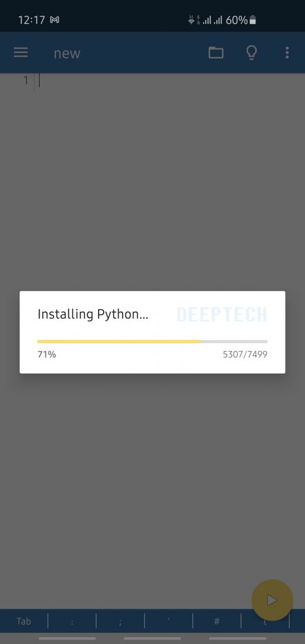The width and height of the screenshot is (305, 644).
Task: Open the hamburger navigation menu
Action: coord(21,53)
